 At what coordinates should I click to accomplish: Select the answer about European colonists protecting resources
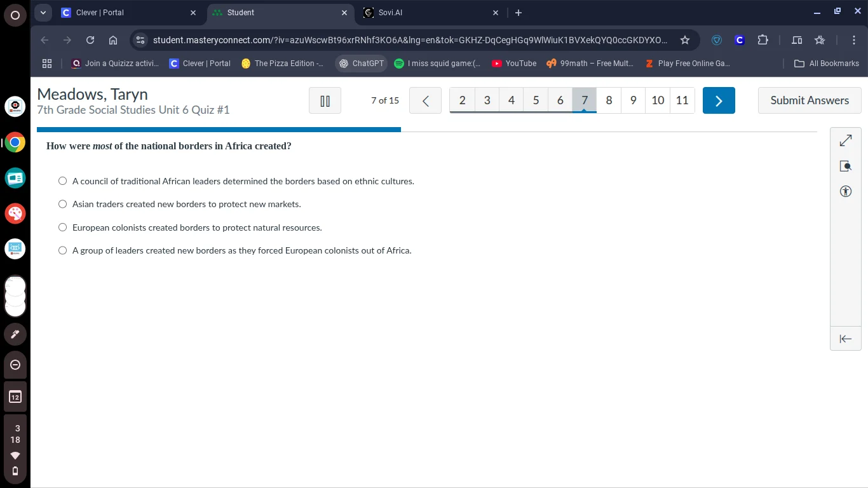pyautogui.click(x=62, y=227)
